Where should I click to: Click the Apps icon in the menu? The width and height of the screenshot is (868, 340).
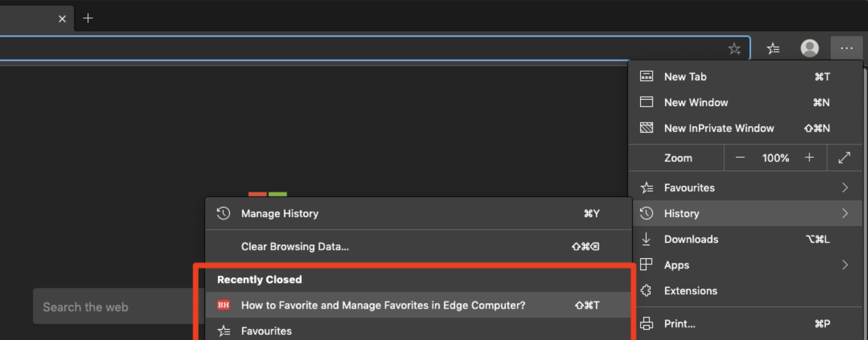(647, 265)
